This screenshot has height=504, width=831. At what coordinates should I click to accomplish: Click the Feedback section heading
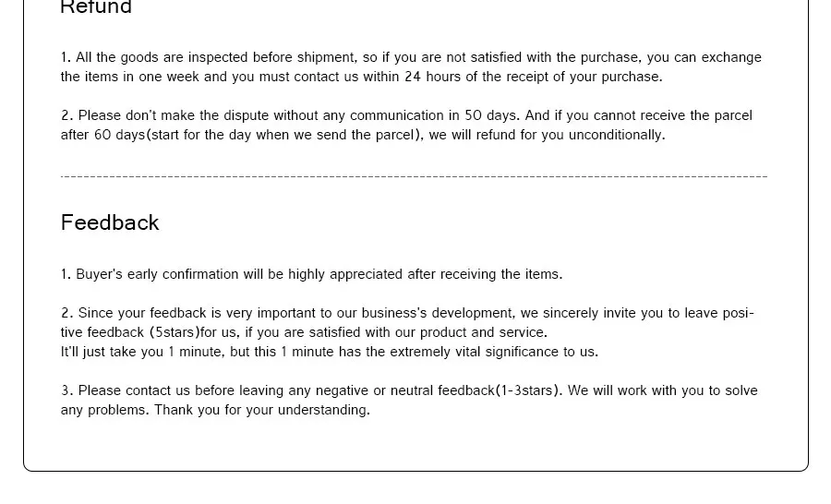point(110,222)
